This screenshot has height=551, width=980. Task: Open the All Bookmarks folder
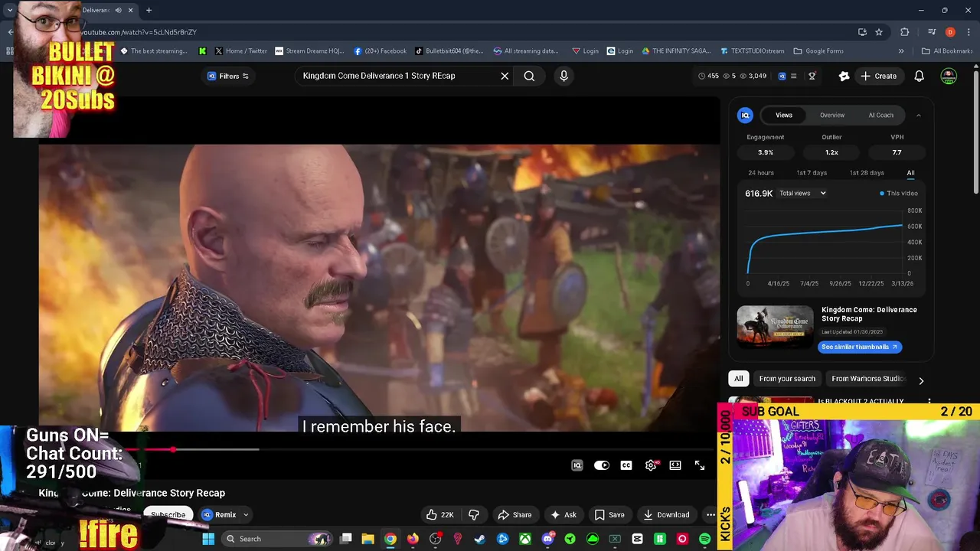tap(947, 51)
